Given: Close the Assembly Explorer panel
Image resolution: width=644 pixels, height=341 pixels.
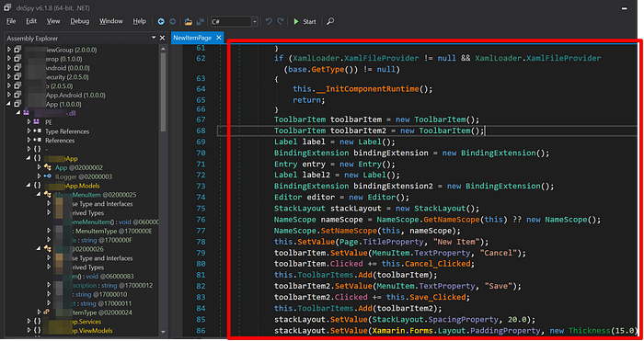Looking at the screenshot, I should click(162, 39).
